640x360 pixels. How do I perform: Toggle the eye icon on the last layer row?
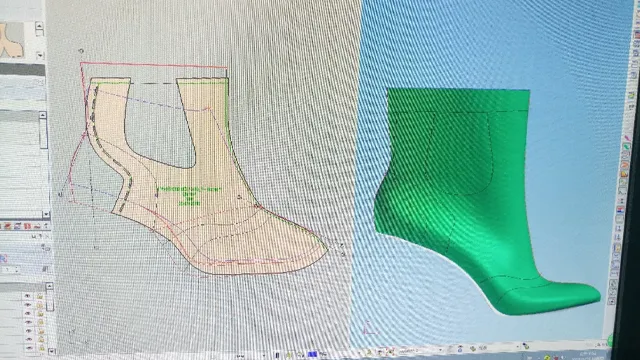click(x=29, y=348)
